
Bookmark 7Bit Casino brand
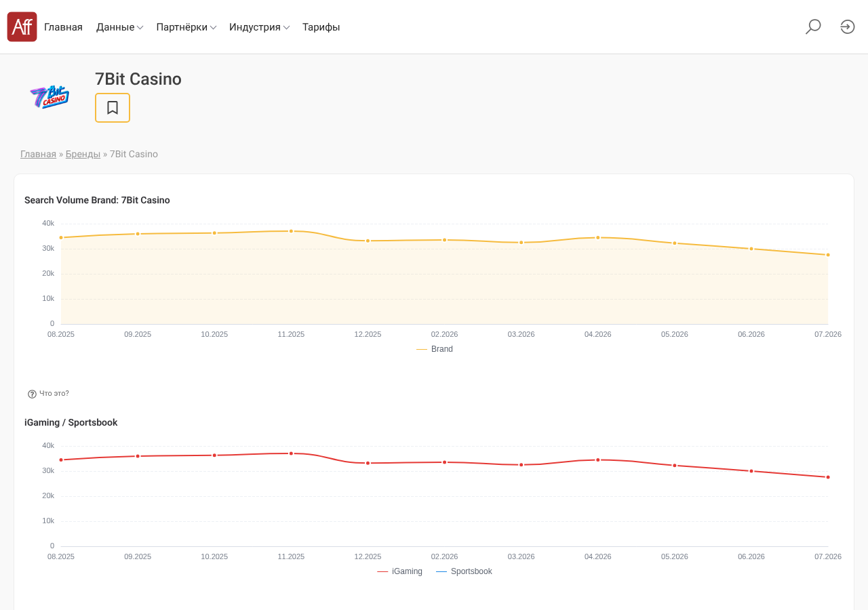[113, 108]
